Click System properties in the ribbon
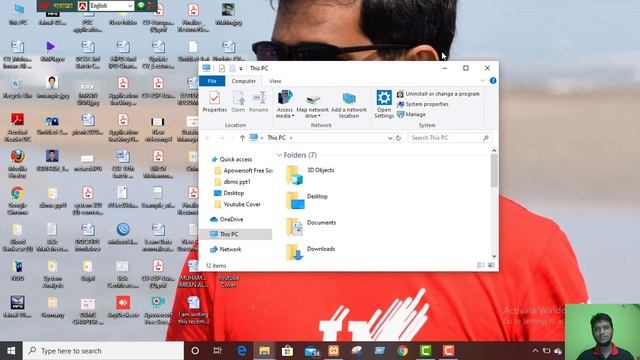Image resolution: width=640 pixels, height=360 pixels. coord(423,104)
